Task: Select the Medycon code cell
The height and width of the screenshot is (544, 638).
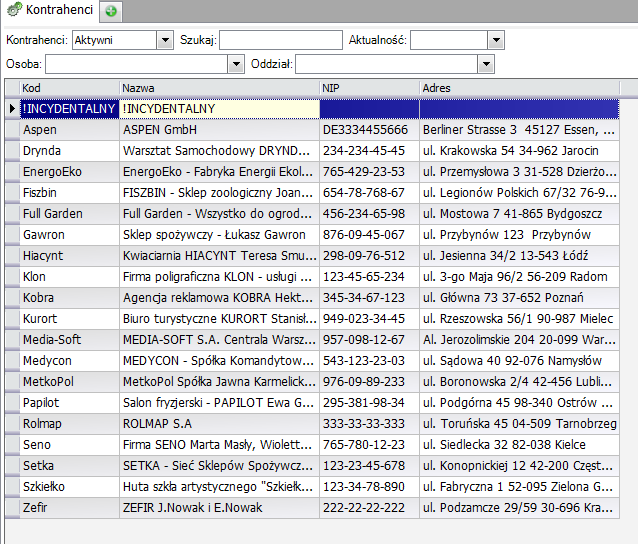Action: coord(69,361)
